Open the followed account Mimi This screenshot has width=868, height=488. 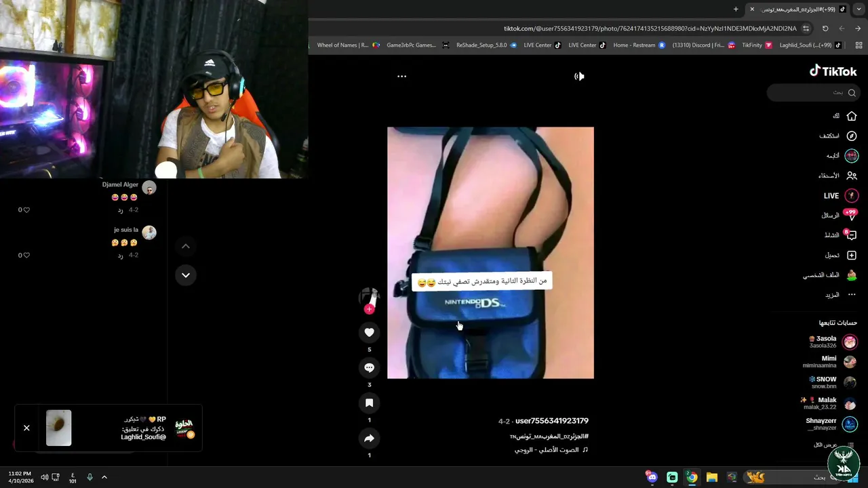pos(830,362)
